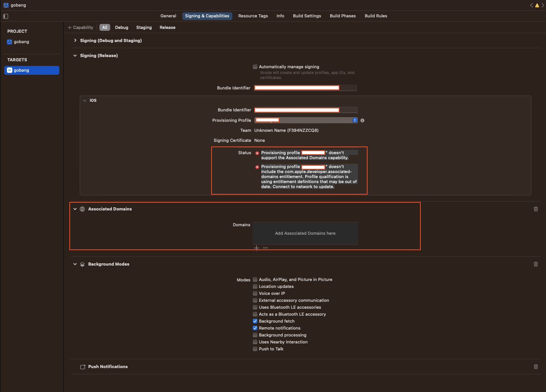
Task: Collapse the iOS signing group
Action: click(85, 100)
